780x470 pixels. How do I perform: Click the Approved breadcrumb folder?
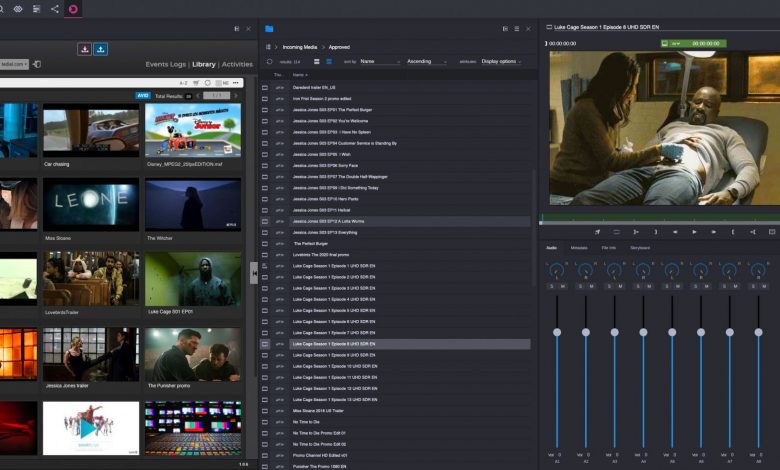341,47
